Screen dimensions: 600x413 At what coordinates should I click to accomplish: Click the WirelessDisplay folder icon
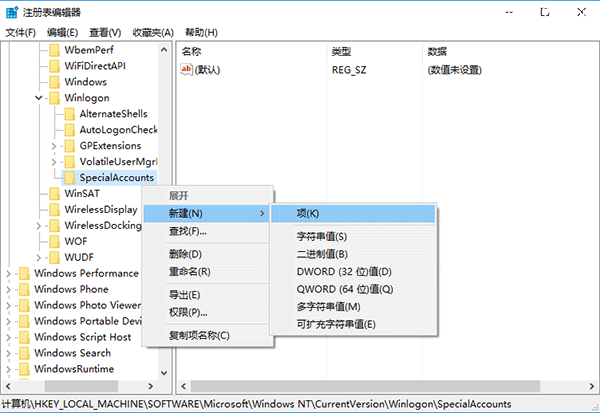(x=54, y=210)
